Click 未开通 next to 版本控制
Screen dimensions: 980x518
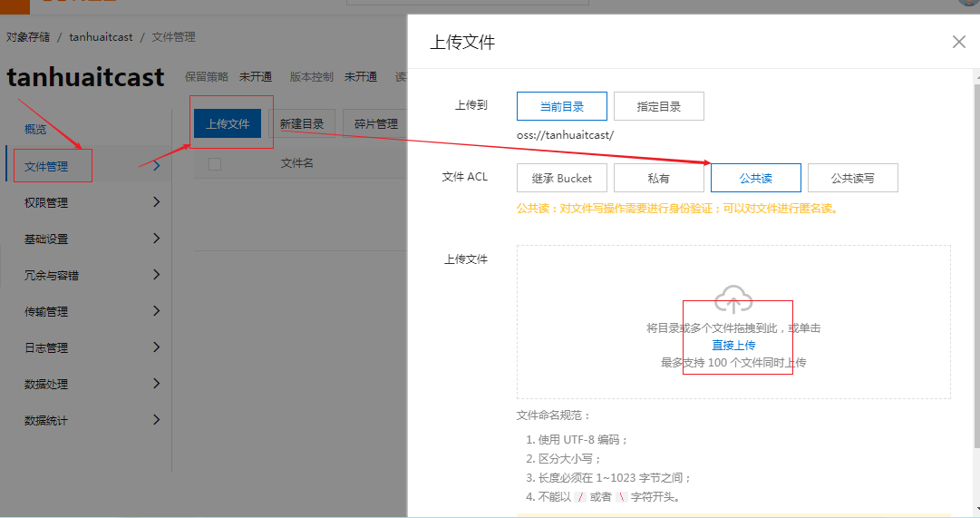click(x=361, y=76)
